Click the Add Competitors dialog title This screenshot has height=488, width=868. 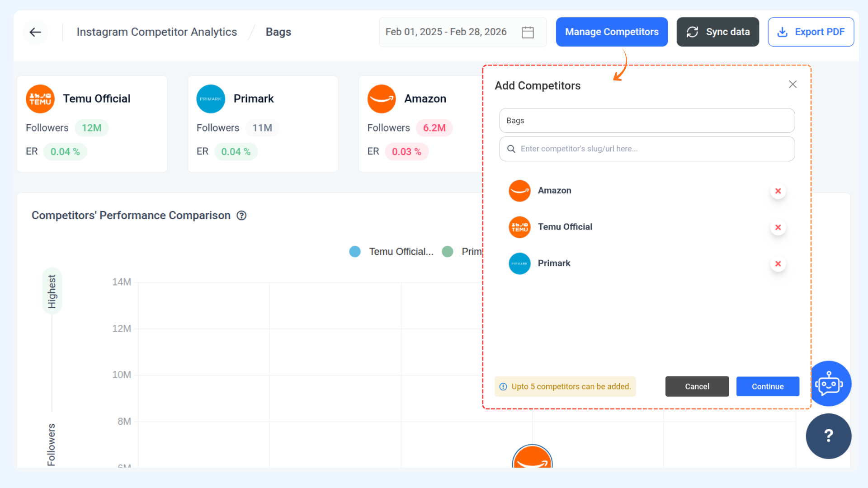coord(538,85)
